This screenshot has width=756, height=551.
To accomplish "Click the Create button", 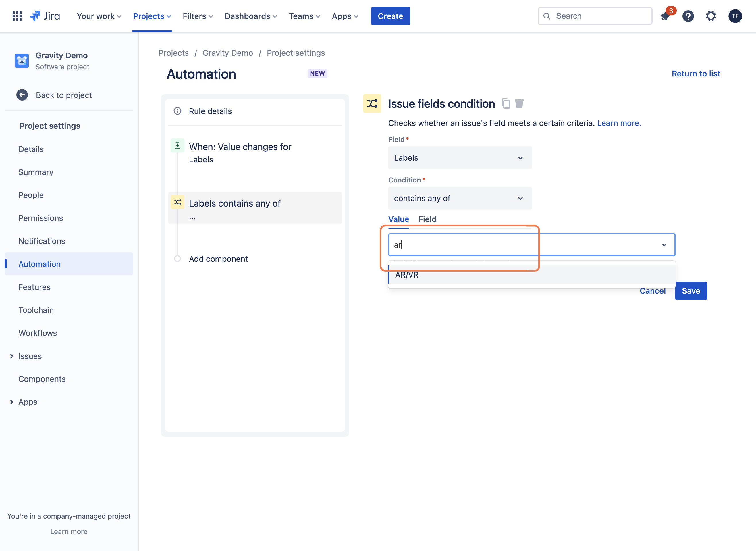I will coord(390,16).
